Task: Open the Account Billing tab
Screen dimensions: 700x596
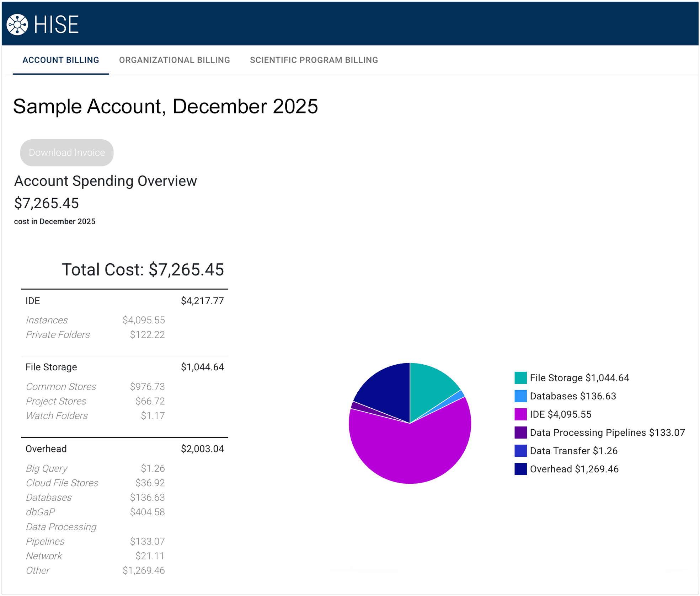Action: pyautogui.click(x=60, y=60)
